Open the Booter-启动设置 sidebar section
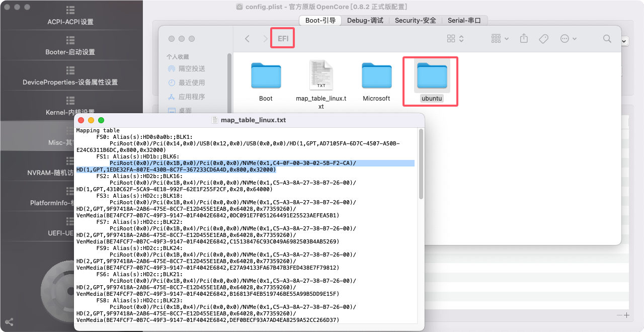Image resolution: width=644 pixels, height=332 pixels. (70, 46)
